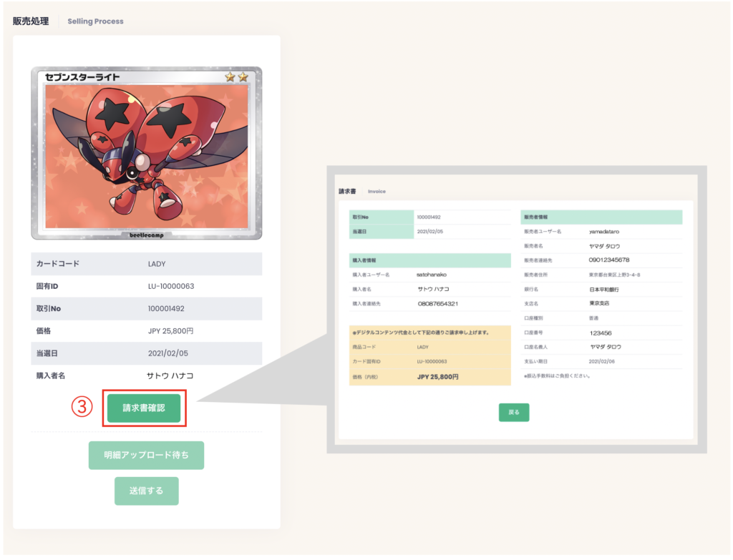The width and height of the screenshot is (733, 560).
Task: Select JPY 25,800円 in the 価格（内税） row
Action: [x=437, y=377]
